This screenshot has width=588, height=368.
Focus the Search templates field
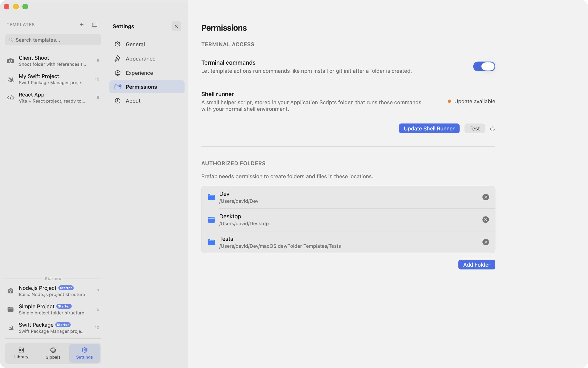click(53, 40)
